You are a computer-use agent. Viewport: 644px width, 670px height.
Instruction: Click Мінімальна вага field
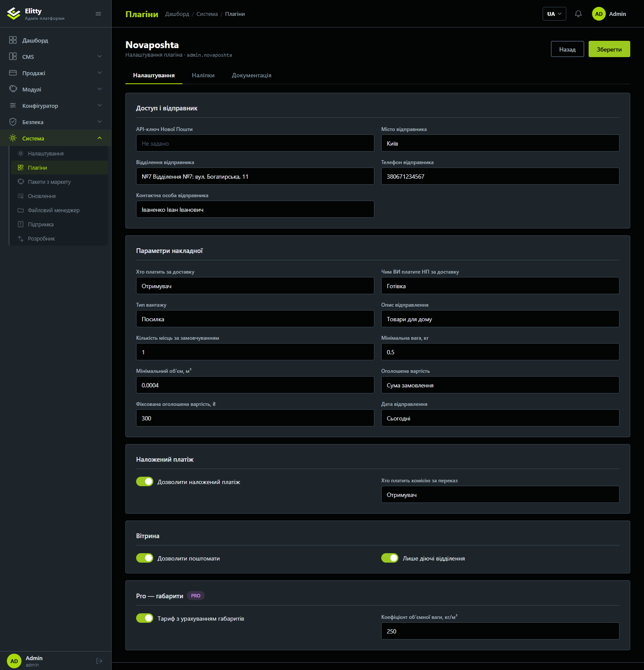click(x=500, y=352)
